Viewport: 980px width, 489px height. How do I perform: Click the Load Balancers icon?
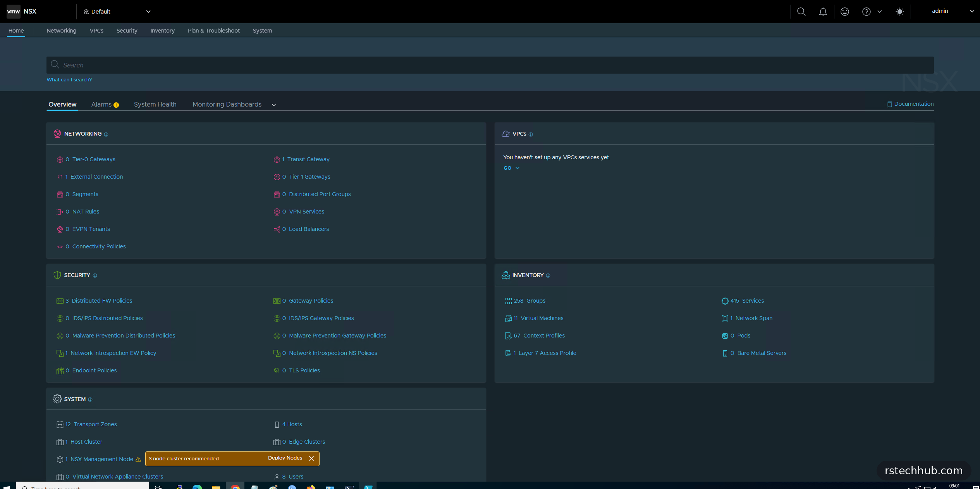click(277, 229)
